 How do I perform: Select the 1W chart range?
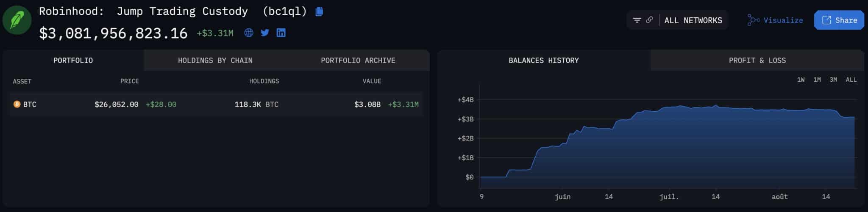coord(801,80)
